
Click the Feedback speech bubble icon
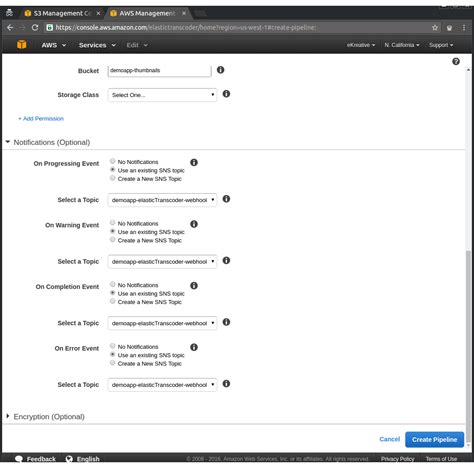19,459
